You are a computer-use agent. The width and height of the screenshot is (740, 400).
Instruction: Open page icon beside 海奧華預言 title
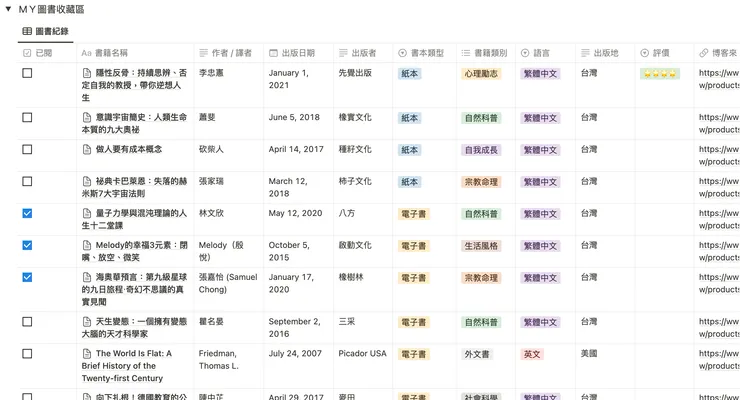87,277
